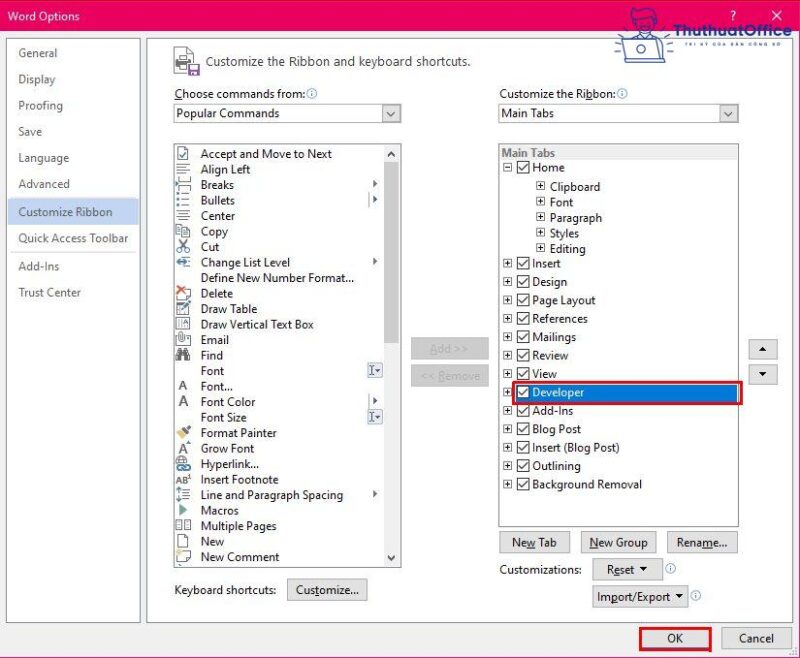
Task: Uncheck the Developer tab checkbox
Action: click(523, 392)
